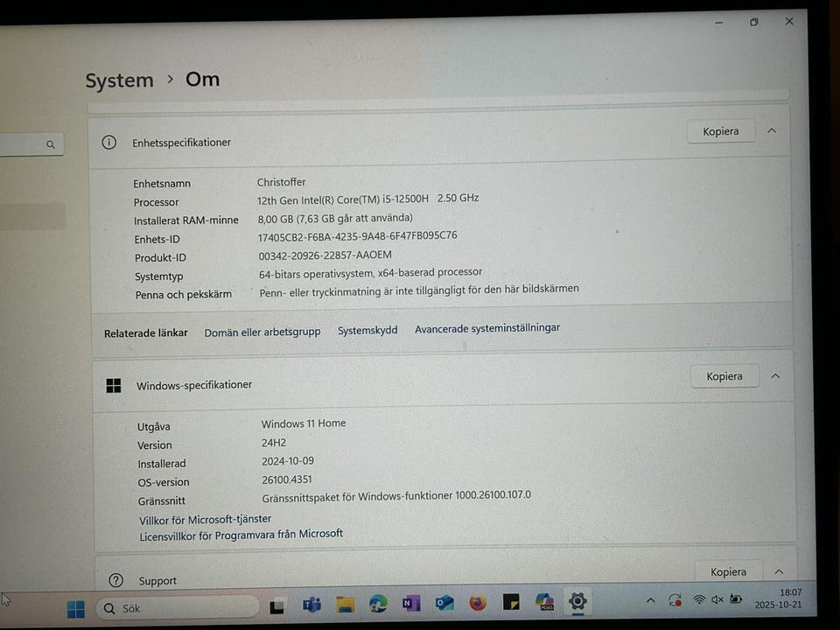Open the Windows Start menu
840x630 pixels.
[75, 609]
